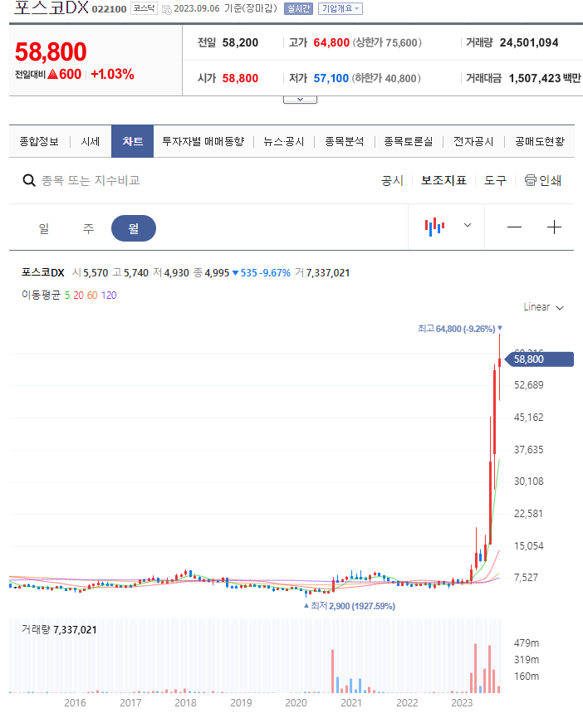Click the candlestick chart type icon

(435, 227)
